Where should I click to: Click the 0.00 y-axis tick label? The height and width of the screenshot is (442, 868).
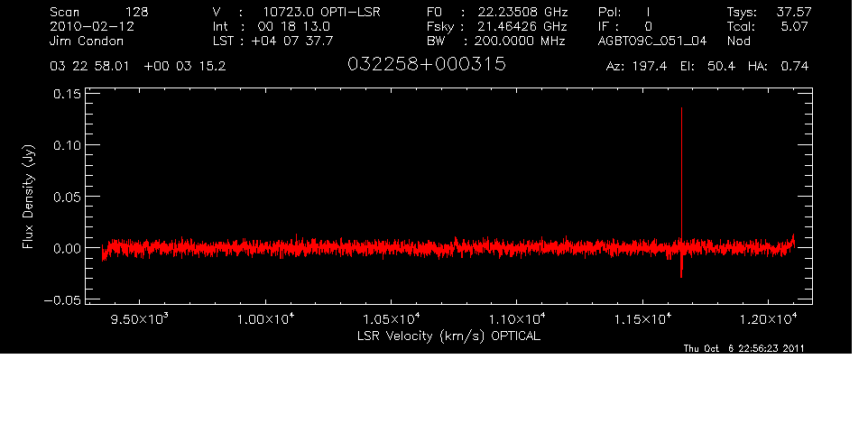point(67,248)
